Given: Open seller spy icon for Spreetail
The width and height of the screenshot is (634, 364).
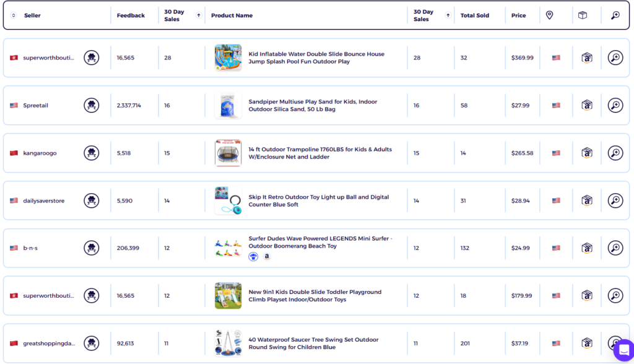Looking at the screenshot, I should point(92,105).
